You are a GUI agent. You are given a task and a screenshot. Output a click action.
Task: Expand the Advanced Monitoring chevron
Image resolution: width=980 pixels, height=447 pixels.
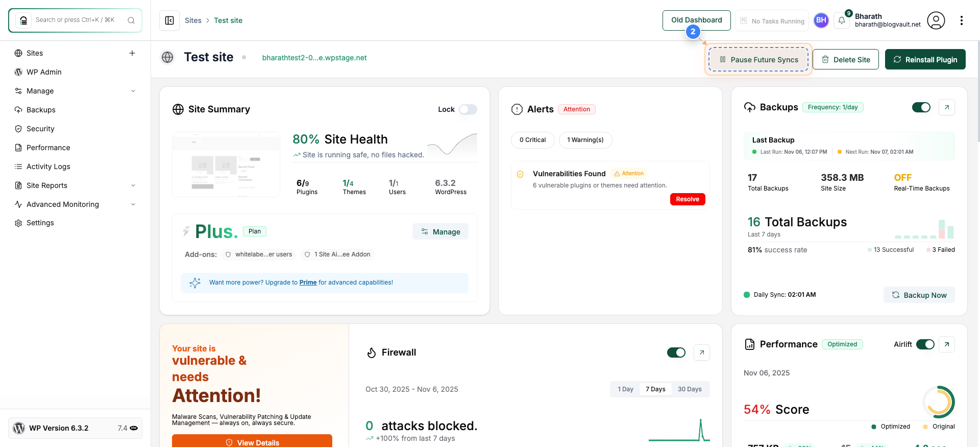coord(133,204)
